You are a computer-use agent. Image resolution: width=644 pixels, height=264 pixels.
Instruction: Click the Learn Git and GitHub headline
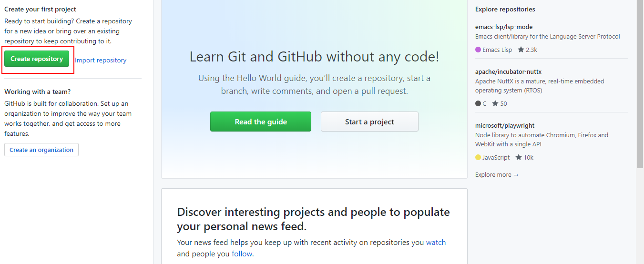pos(314,57)
